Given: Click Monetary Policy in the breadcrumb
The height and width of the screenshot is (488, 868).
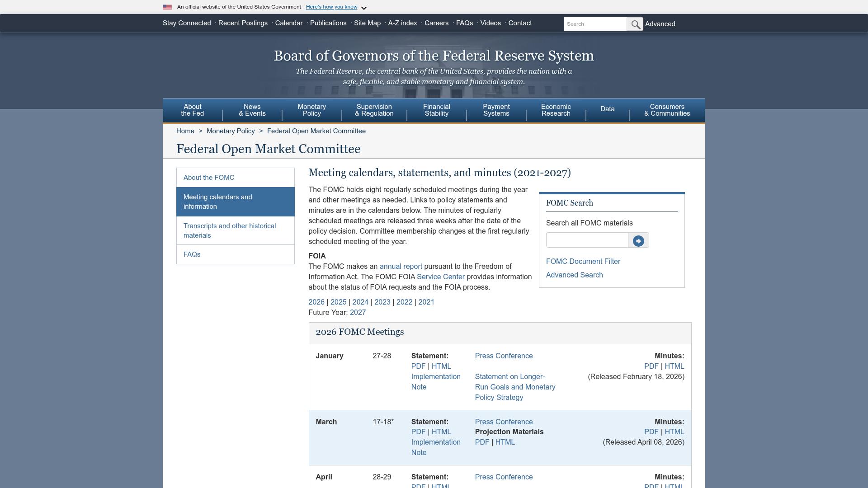Looking at the screenshot, I should [x=231, y=131].
